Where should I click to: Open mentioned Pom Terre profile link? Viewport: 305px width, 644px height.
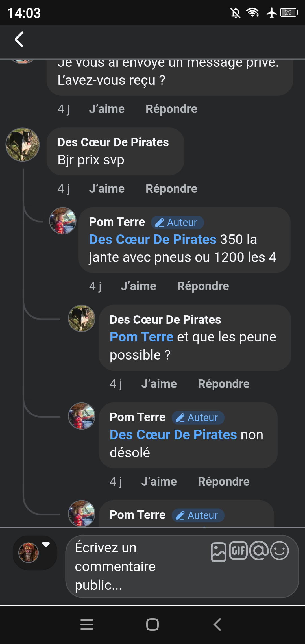pyautogui.click(x=141, y=337)
